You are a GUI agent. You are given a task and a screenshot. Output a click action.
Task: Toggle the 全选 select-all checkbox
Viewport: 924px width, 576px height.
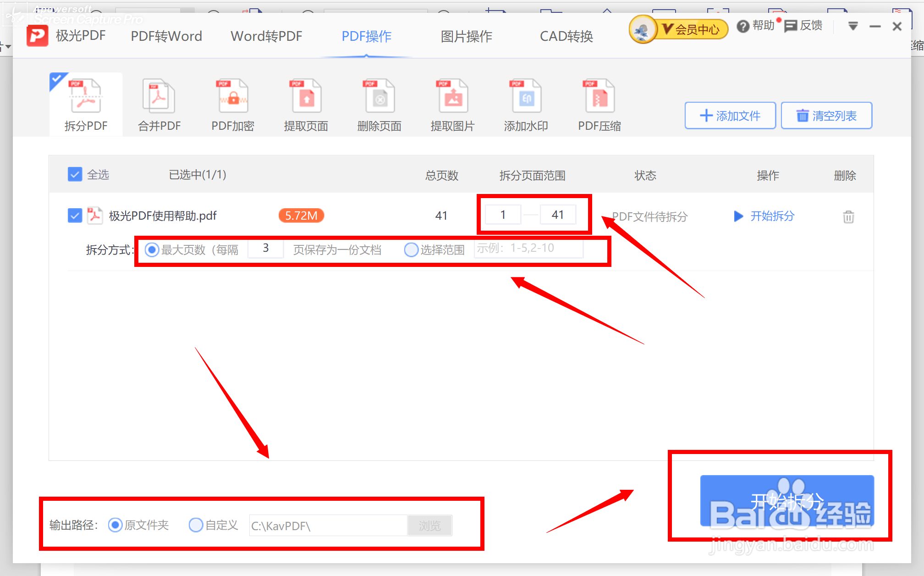tap(75, 174)
